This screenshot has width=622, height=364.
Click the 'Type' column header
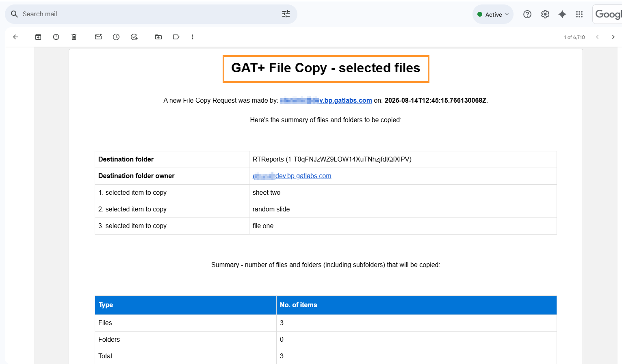point(186,305)
